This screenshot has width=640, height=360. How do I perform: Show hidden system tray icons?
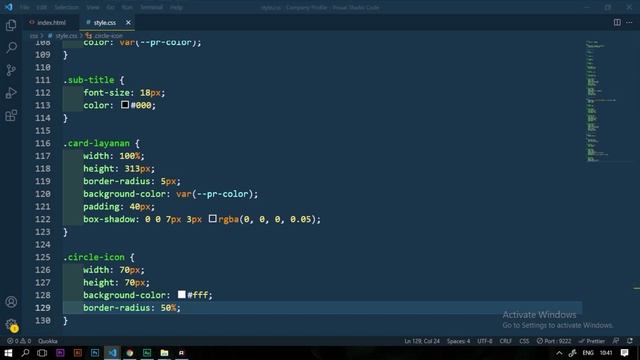click(559, 353)
